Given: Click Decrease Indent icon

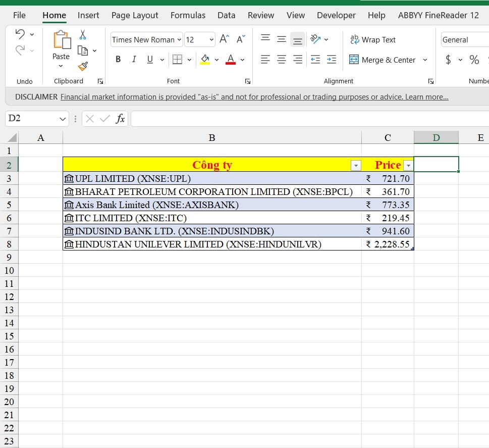Looking at the screenshot, I should coord(315,59).
